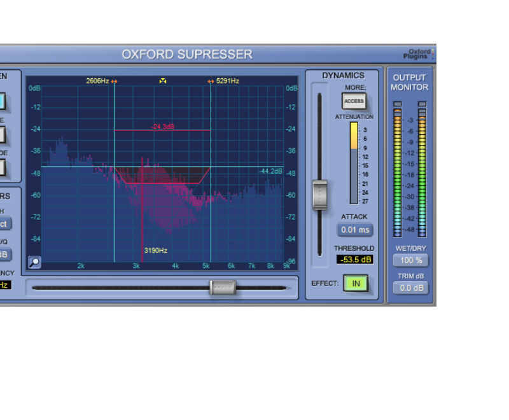Viewport: 509px width, 420px height.
Task: Click the left output meter clip indicator
Action: tap(397, 104)
